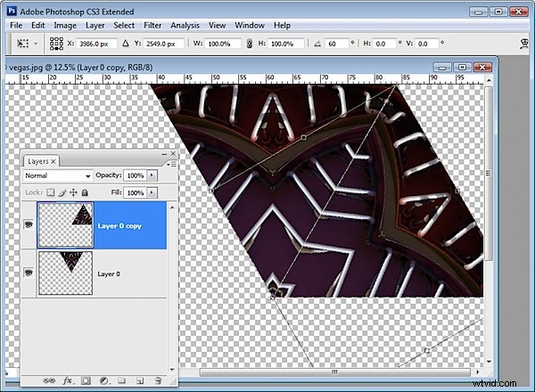
Task: Open the Fill slider arrow
Action: point(152,192)
